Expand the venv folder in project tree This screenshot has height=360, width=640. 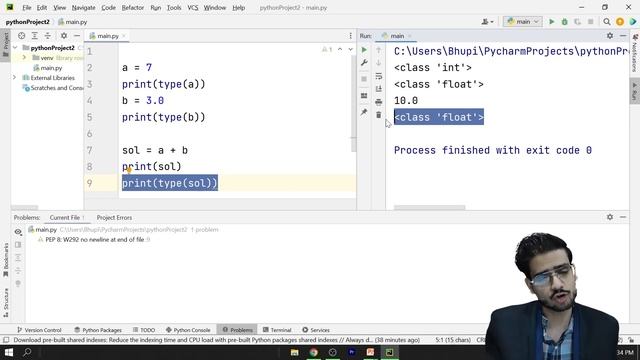24,58
